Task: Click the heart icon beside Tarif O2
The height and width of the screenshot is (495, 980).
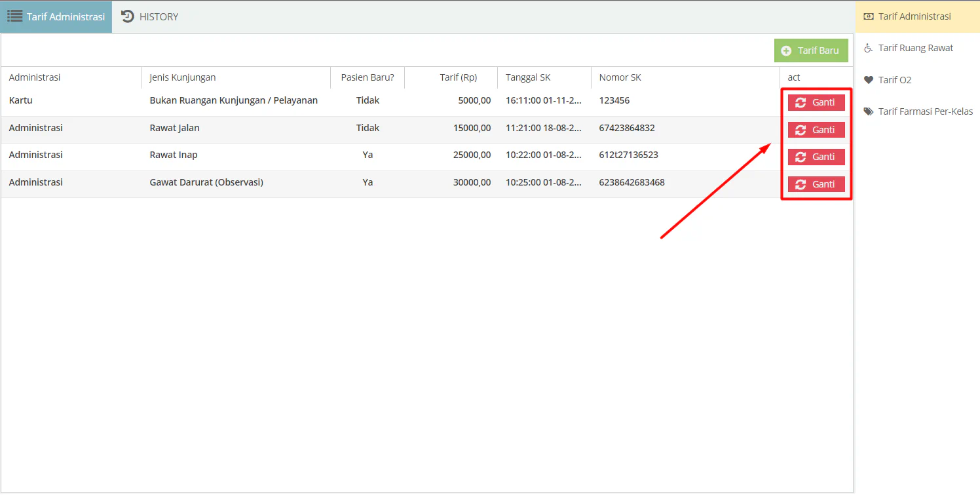Action: tap(869, 80)
